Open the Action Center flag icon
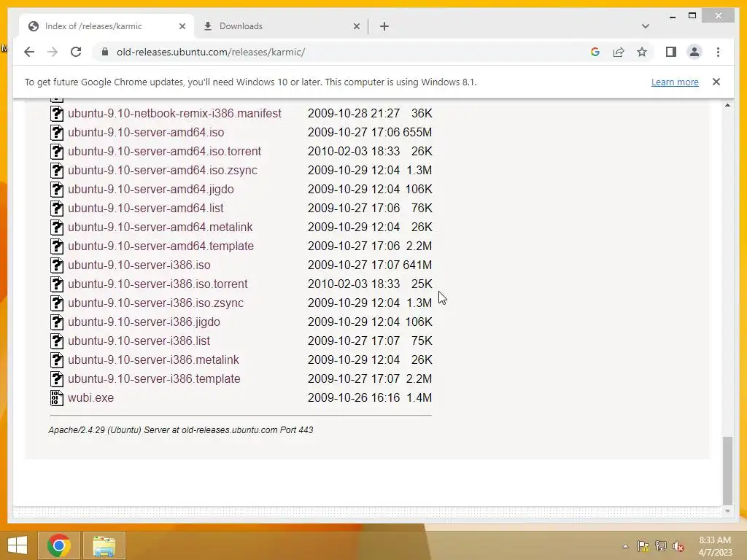This screenshot has width=747, height=560. (643, 546)
